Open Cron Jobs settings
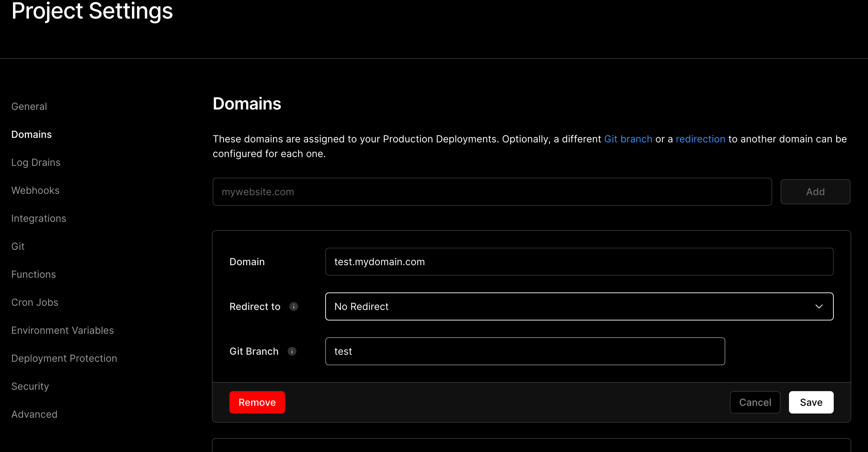Screen dimensions: 868x452 35,302
